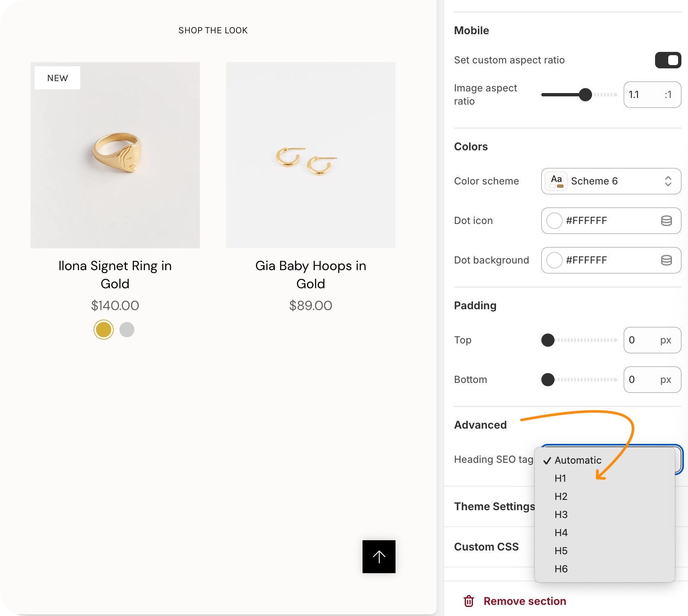Select the silver color variant swatch
Image resolution: width=688 pixels, height=616 pixels.
coord(127,329)
